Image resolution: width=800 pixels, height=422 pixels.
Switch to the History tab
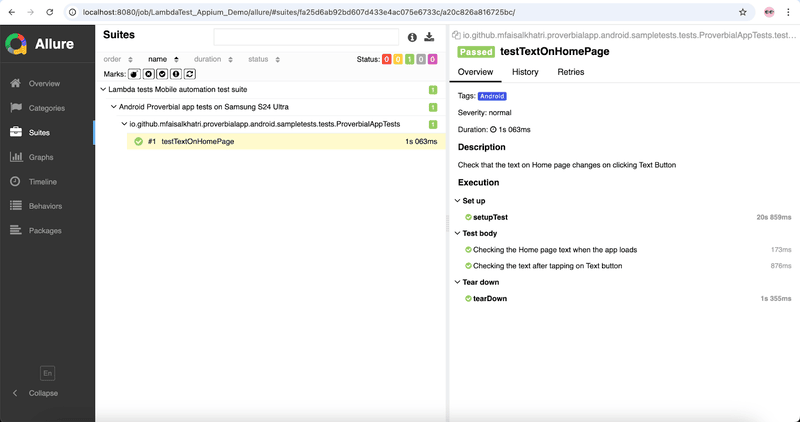coord(525,72)
